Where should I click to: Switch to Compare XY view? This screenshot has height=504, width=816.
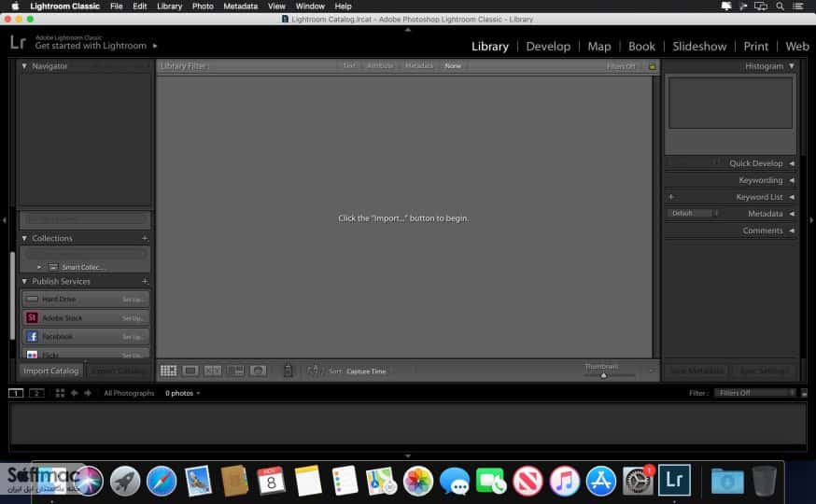[x=212, y=371]
